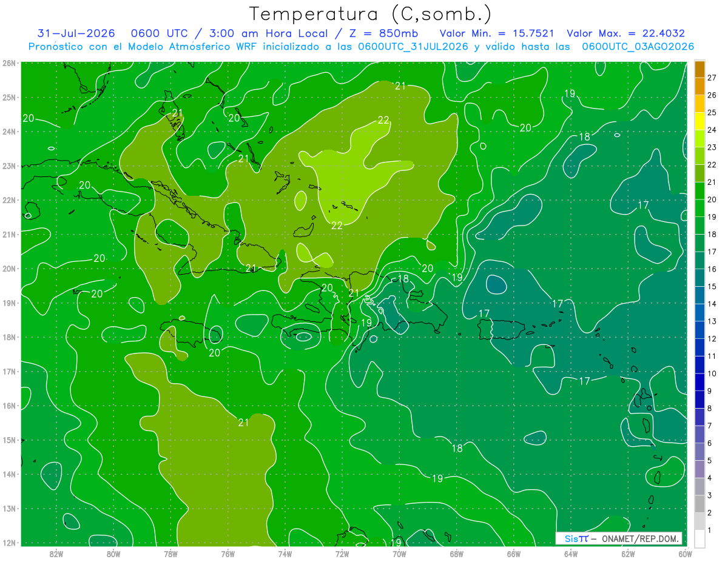Click the '18N' latitude label
The height and width of the screenshot is (562, 728).
(9, 337)
